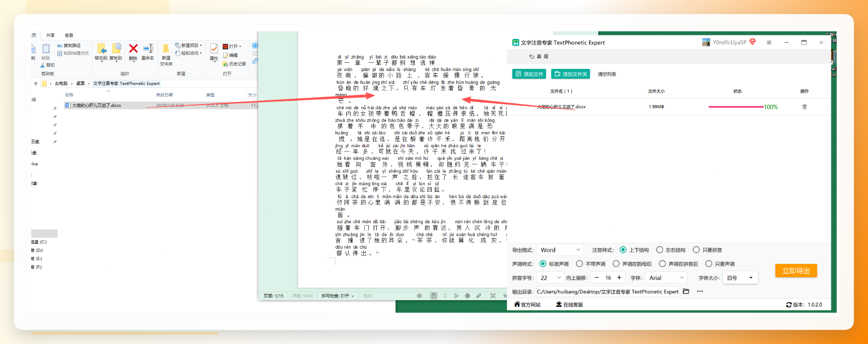
Task: Select the 声调在韵母后 tone style
Action: [632, 264]
